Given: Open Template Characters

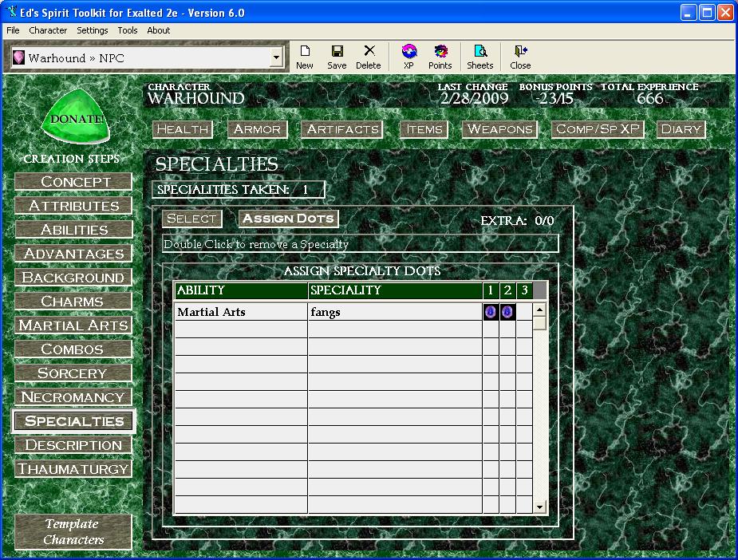Looking at the screenshot, I should 73,532.
